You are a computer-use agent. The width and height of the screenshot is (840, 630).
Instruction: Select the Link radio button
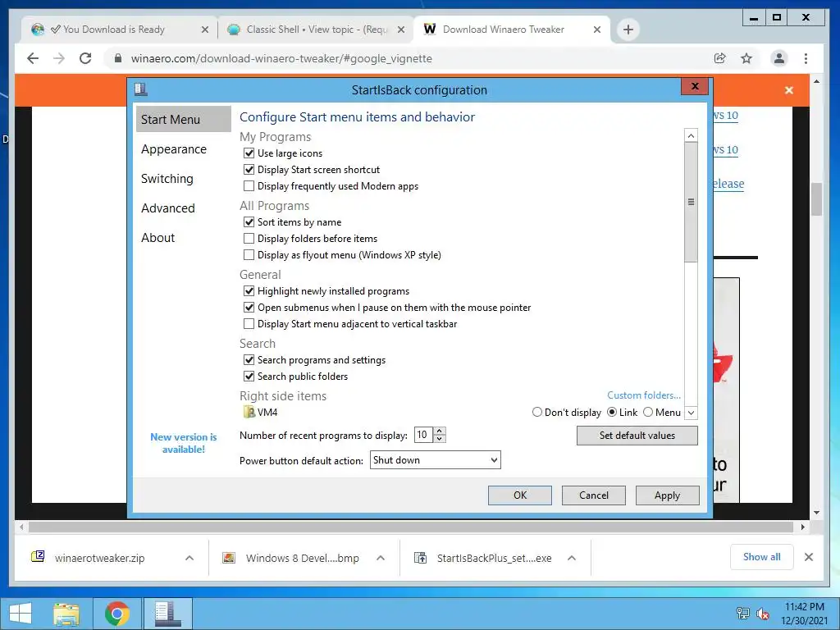click(612, 412)
